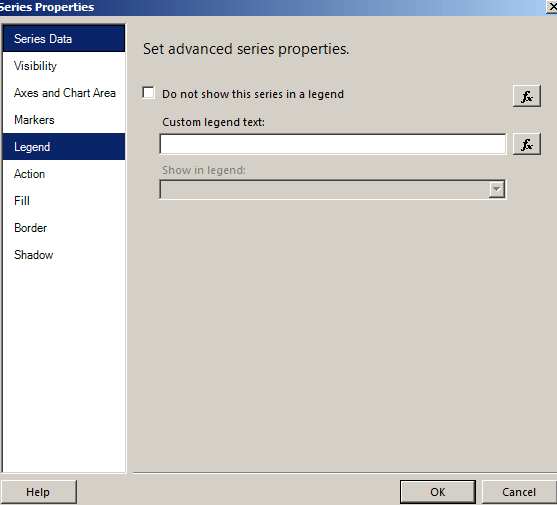Switch to the Visibility page
The image size is (557, 505).
pos(64,66)
